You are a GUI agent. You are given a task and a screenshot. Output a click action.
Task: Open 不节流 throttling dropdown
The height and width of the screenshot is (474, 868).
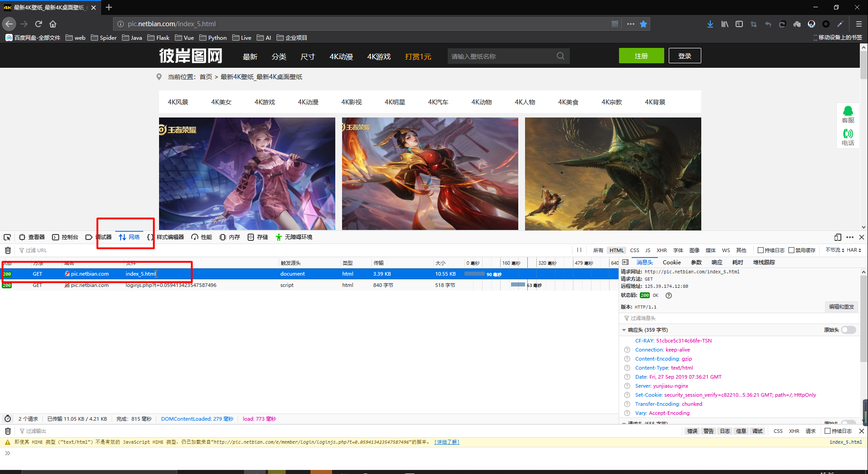point(835,250)
